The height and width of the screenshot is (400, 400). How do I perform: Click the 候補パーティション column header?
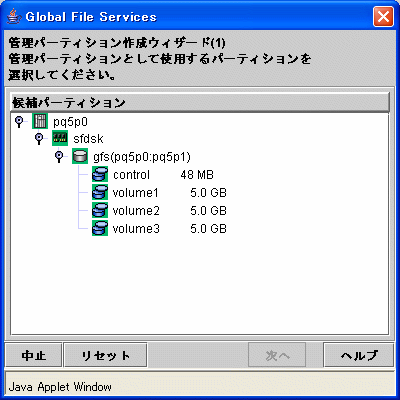[200, 103]
